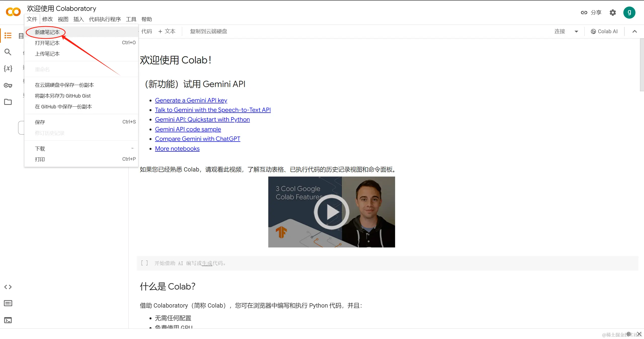Open settings gear icon
Screen dimensions: 644x339
pos(613,13)
